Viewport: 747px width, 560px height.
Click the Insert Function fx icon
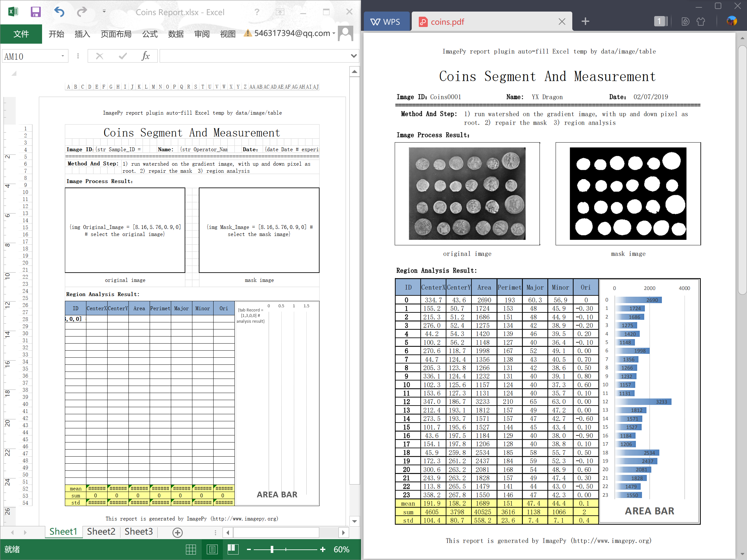tap(145, 56)
